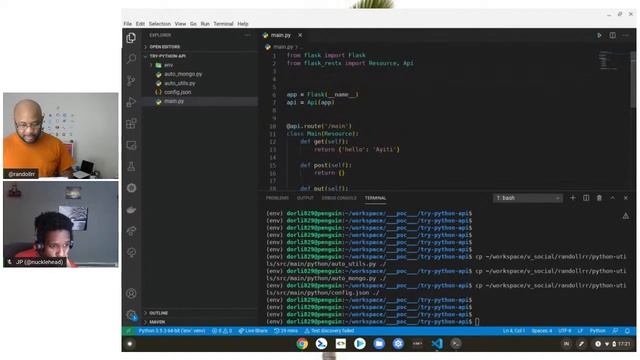Viewport: 640px width, 360px height.
Task: Open the Selection menu
Action: 160,24
